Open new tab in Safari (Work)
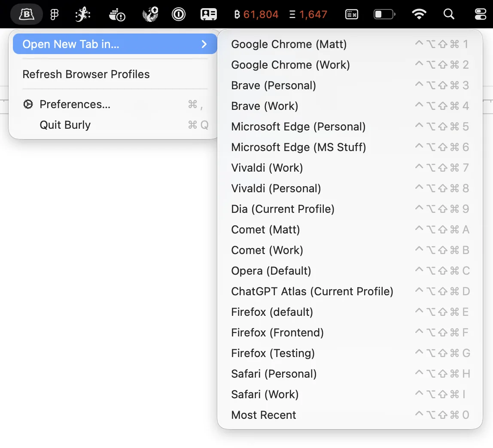Image resolution: width=493 pixels, height=448 pixels. [350, 394]
